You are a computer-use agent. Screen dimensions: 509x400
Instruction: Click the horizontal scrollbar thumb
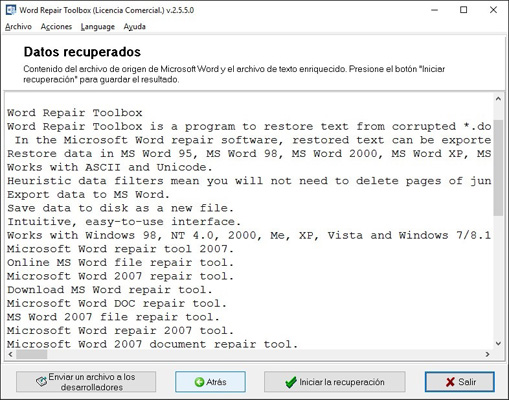(32, 354)
